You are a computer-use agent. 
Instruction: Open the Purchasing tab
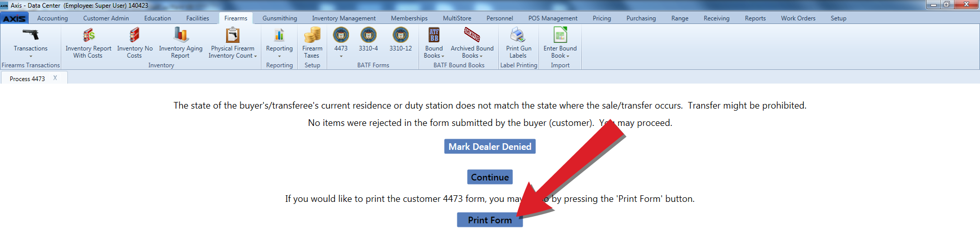pos(641,18)
